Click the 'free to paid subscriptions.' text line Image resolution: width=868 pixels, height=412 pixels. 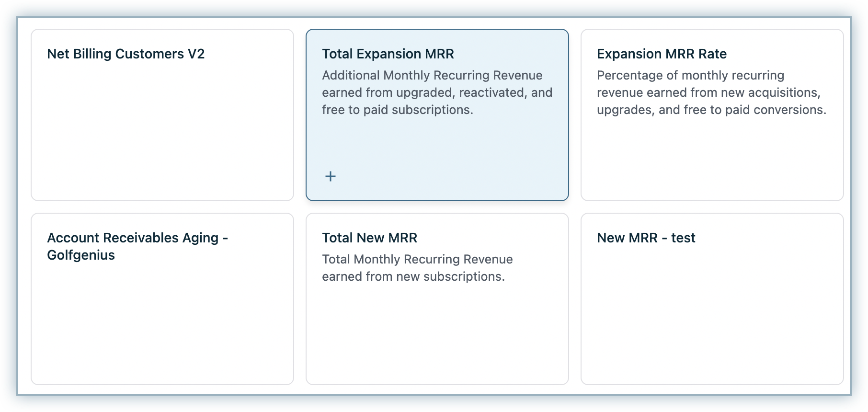pos(397,110)
